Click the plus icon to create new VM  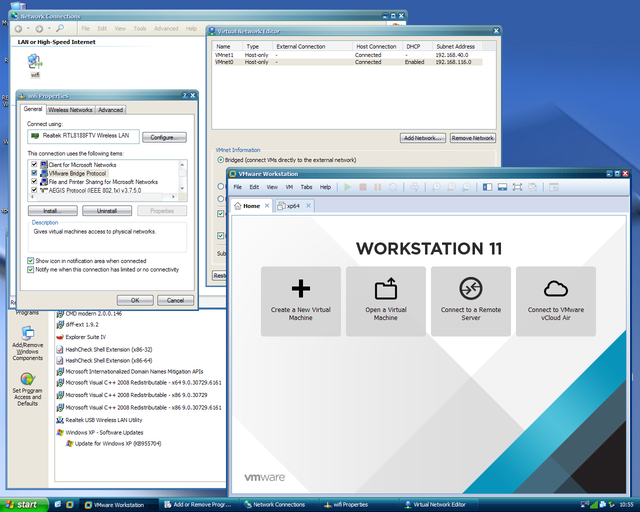click(301, 289)
